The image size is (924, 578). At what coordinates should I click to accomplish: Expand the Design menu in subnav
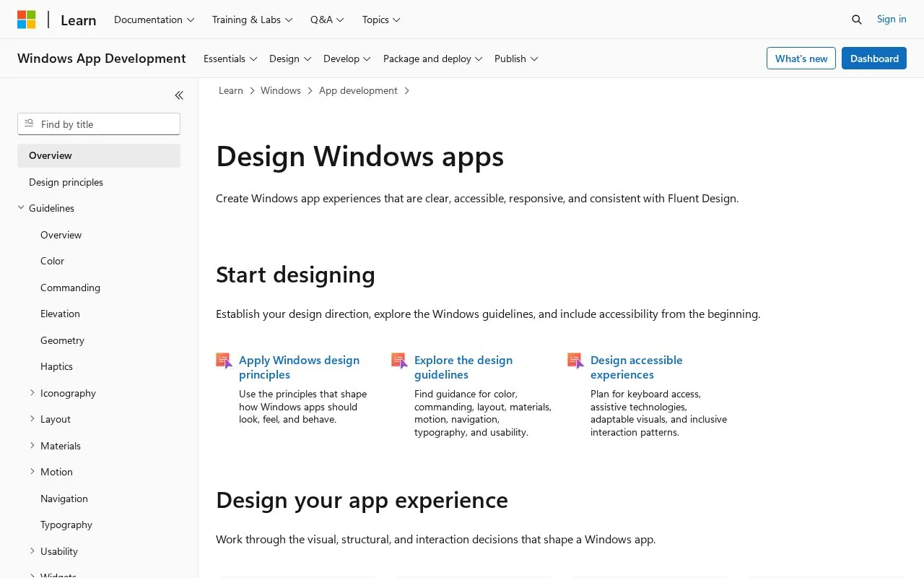click(x=290, y=59)
